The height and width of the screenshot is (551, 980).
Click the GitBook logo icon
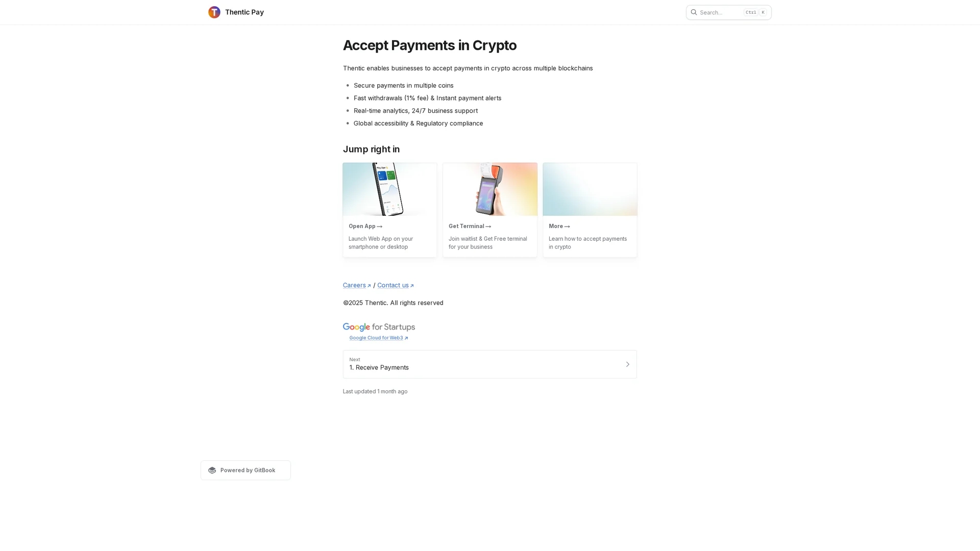point(212,470)
